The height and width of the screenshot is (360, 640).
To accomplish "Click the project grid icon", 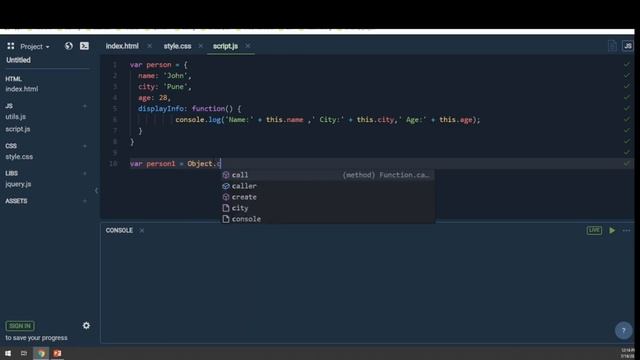I will point(11,46).
